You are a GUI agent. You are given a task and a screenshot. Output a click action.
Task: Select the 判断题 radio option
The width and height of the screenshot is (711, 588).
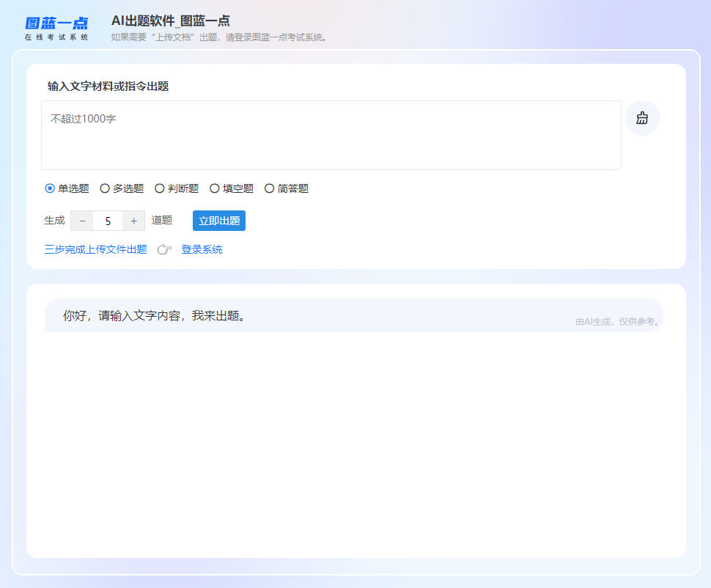(160, 188)
